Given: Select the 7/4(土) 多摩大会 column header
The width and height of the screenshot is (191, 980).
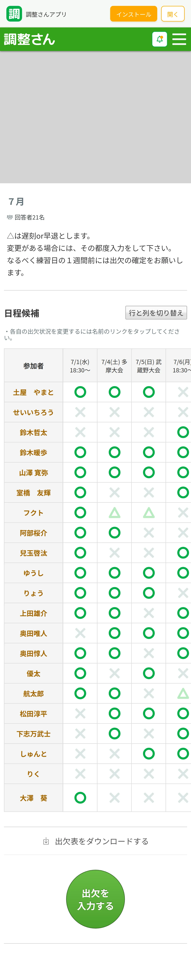Looking at the screenshot, I should (x=115, y=366).
